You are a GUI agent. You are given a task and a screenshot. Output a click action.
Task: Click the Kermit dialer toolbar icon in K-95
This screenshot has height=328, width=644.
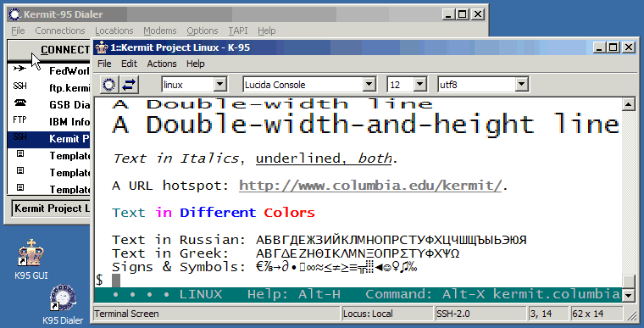[x=108, y=85]
